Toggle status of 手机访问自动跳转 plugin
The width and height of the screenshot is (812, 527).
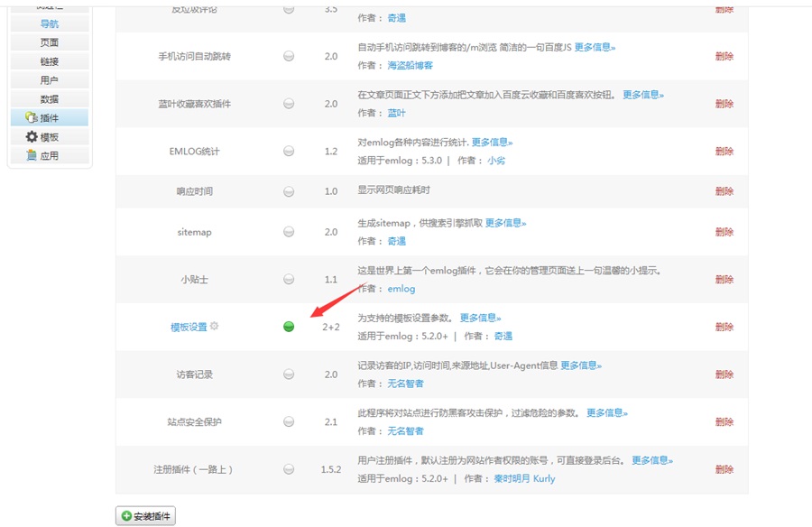pos(289,56)
